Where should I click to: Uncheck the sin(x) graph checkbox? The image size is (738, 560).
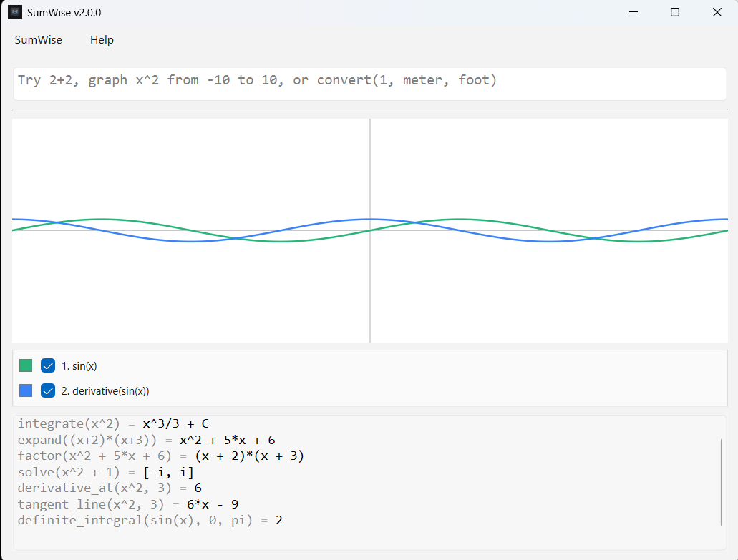tap(48, 365)
